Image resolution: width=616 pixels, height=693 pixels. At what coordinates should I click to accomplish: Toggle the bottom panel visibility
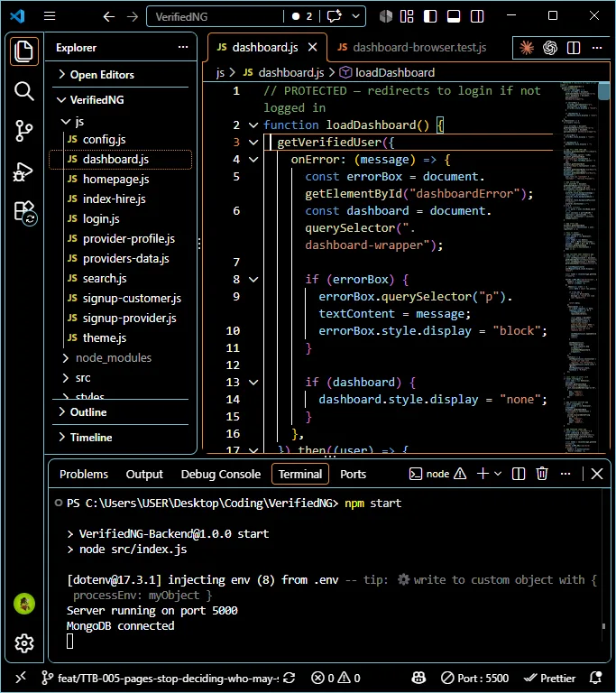(454, 16)
